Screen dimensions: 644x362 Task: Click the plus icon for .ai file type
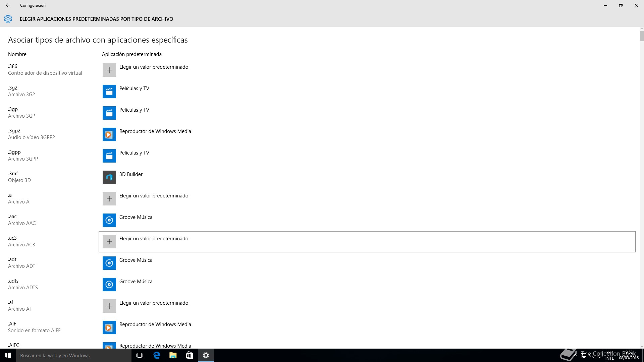coord(109,306)
